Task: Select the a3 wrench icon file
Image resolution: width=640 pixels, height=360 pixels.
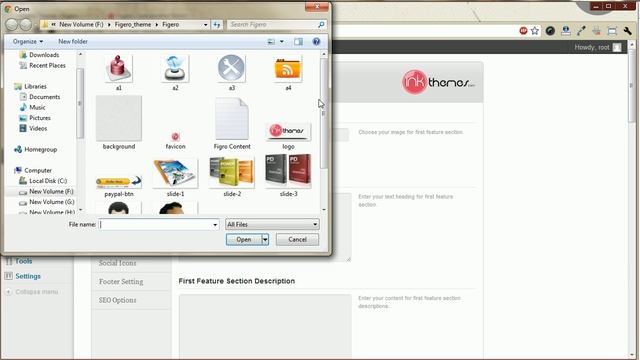Action: (x=231, y=73)
